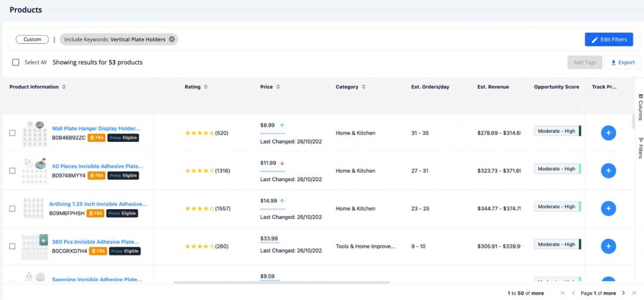Go to the last page arrow
The image size is (644, 300).
634,293
